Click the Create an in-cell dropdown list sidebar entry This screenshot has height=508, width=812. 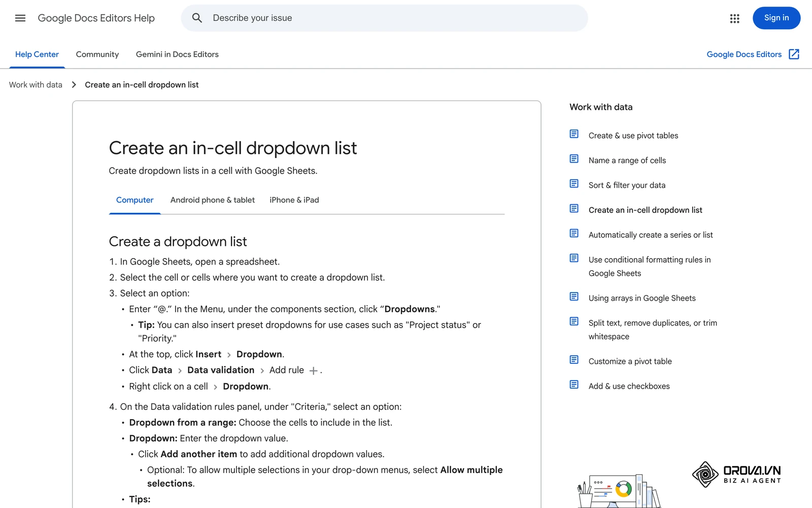pyautogui.click(x=646, y=210)
